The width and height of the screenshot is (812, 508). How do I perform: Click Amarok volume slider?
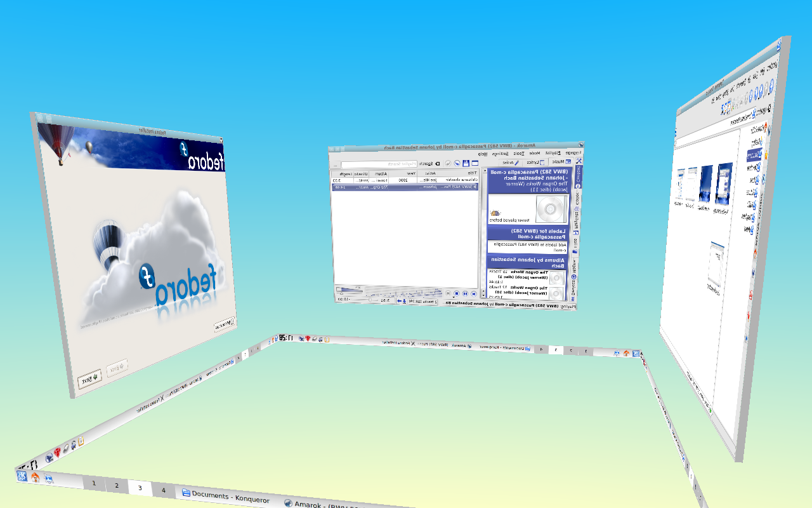(350, 290)
